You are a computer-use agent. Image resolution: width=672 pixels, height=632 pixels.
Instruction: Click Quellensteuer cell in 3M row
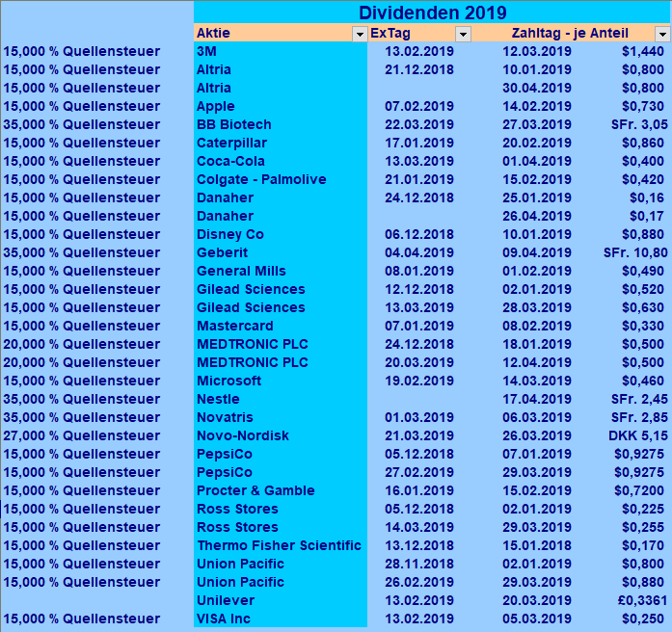[81, 51]
